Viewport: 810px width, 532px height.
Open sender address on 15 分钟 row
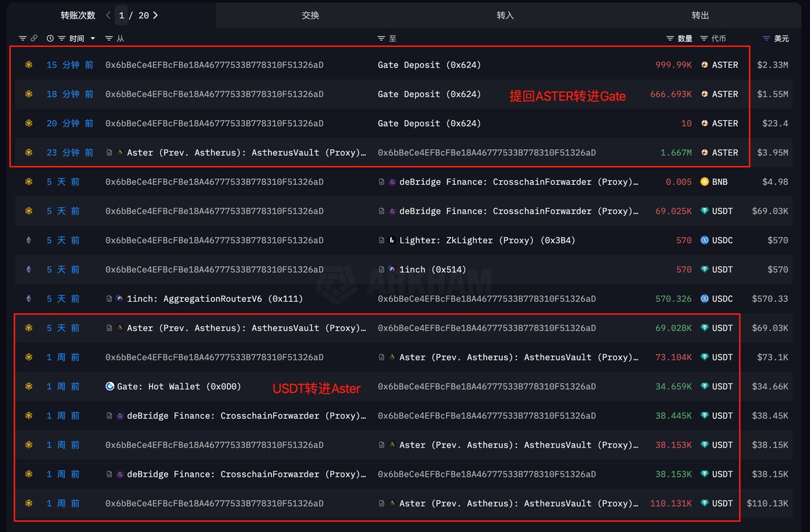[x=214, y=65]
